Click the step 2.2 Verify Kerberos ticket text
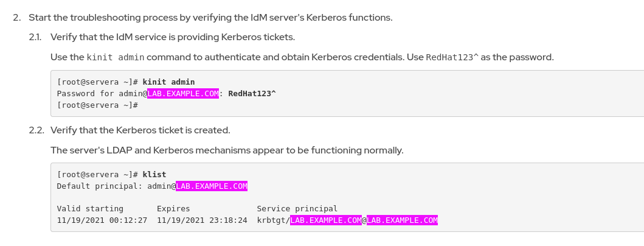 click(140, 130)
